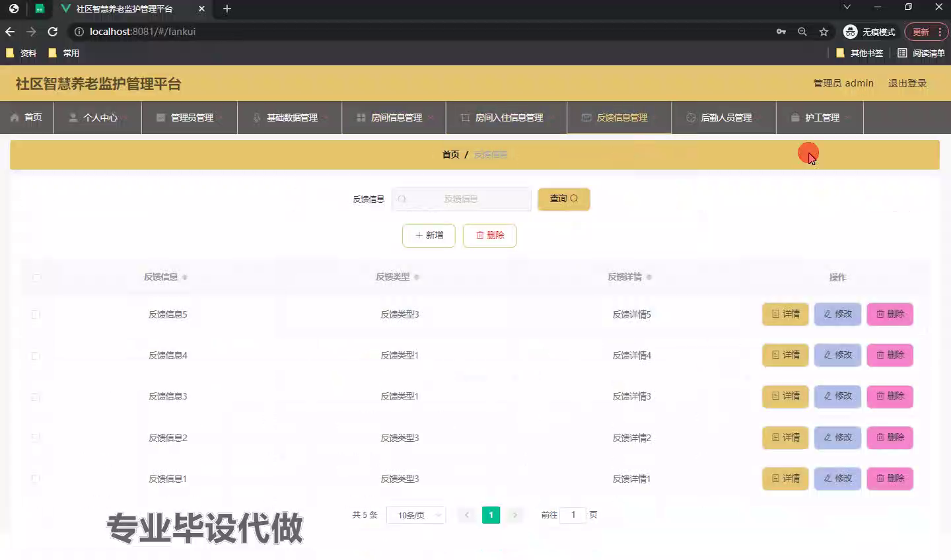
Task: Focus the 反馈信息 search field
Action: tap(461, 199)
